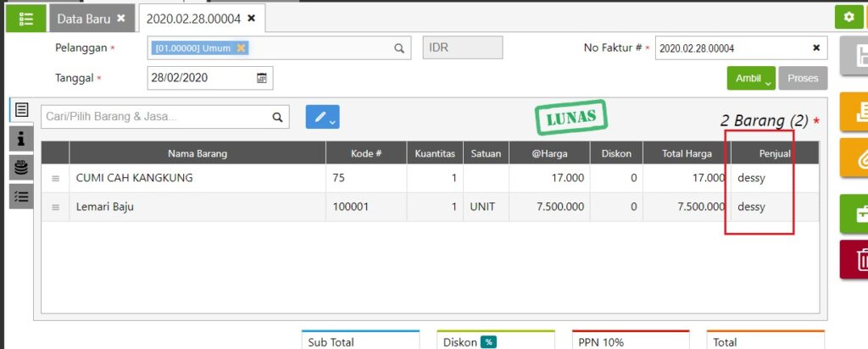Switch to the Data Baru tab
Image resolution: width=868 pixels, height=349 pixels.
85,18
